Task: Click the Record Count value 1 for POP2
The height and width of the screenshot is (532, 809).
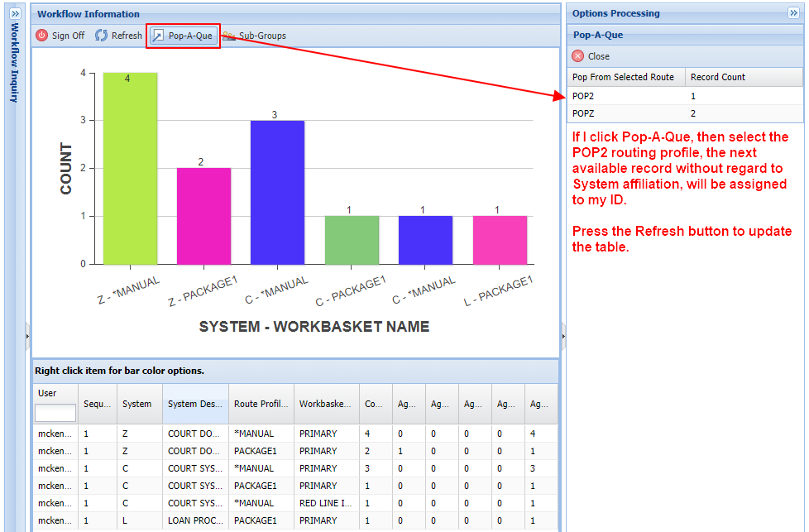Action: (x=693, y=96)
